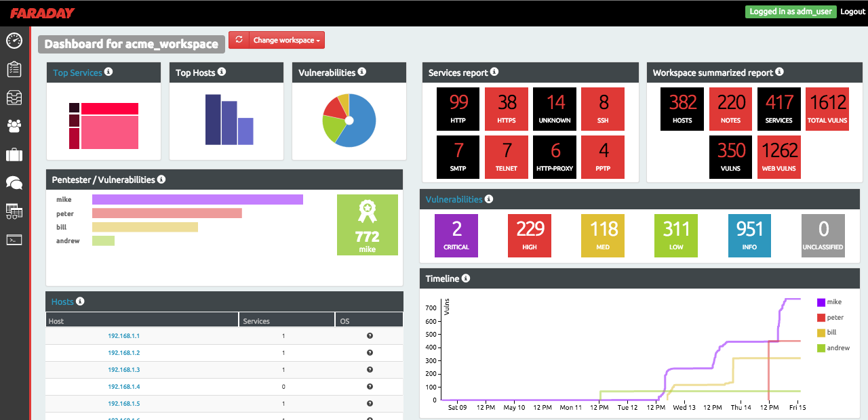Click the refresh icon next to Change workspace
Viewport: 868px width, 420px height.
click(x=239, y=39)
